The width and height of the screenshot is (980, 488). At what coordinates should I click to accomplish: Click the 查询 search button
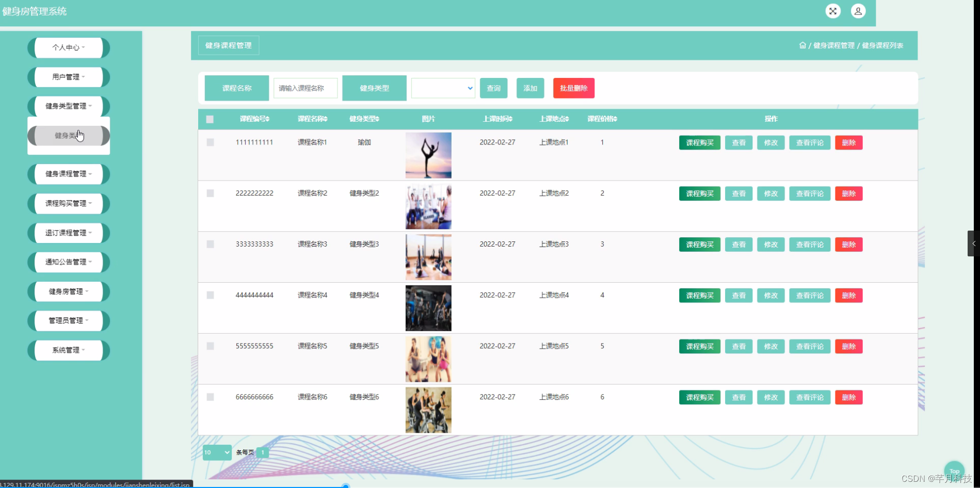(x=493, y=88)
